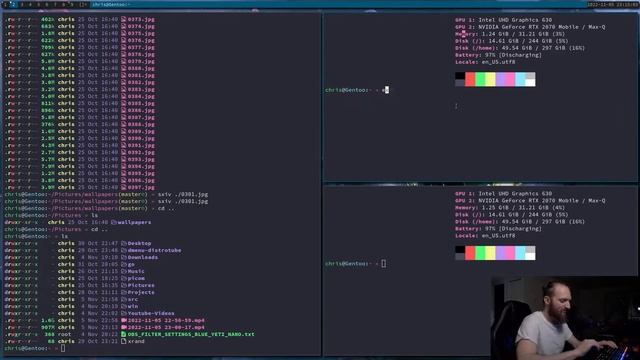Image resolution: width=640 pixels, height=360 pixels.
Task: Click the folder icon next to picom
Action: (124, 278)
